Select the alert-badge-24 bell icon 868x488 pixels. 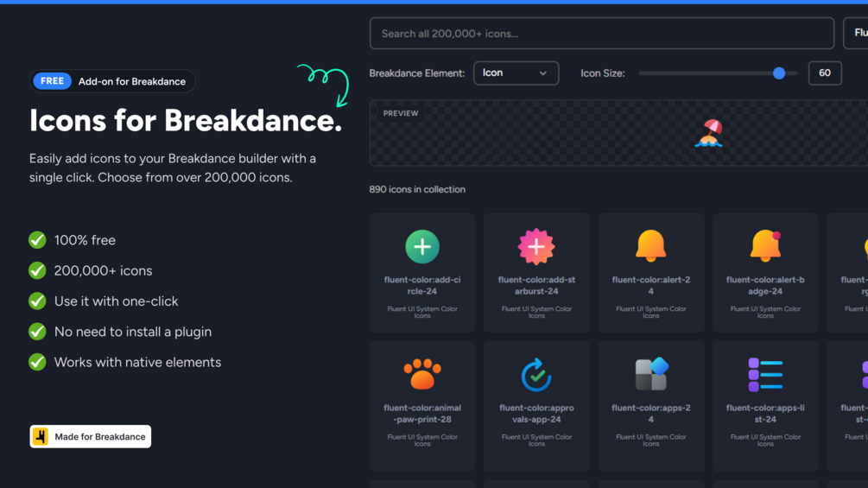pyautogui.click(x=765, y=245)
